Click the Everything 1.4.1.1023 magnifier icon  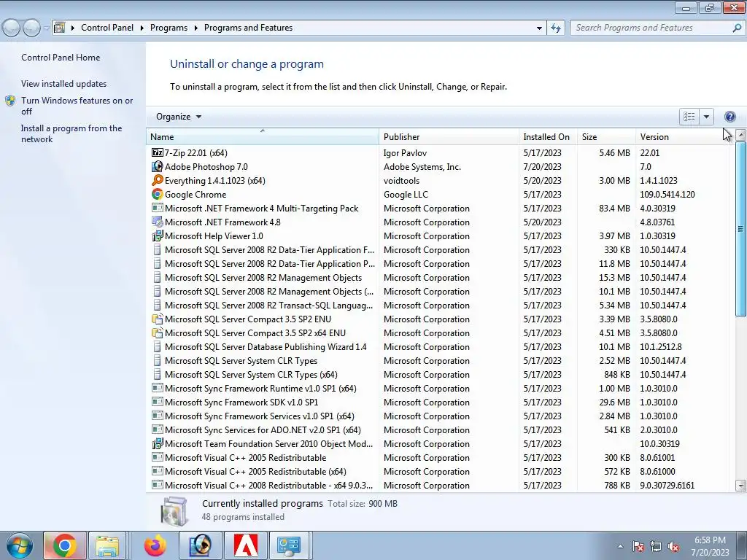157,181
